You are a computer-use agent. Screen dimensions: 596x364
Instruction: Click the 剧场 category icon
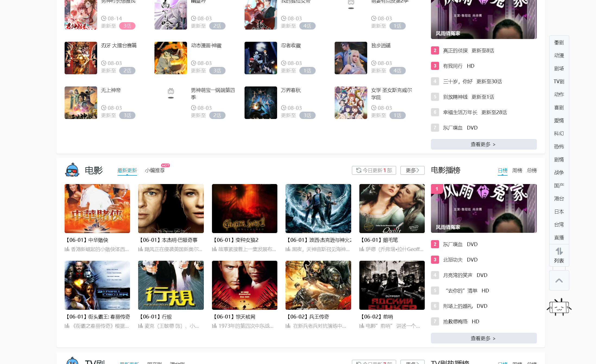point(559,69)
